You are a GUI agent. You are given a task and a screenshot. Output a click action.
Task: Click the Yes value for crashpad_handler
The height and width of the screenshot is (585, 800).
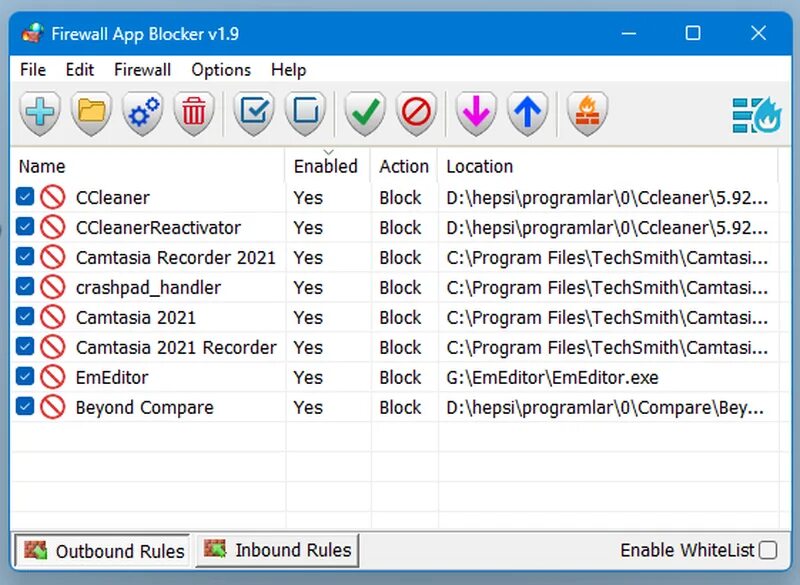pyautogui.click(x=308, y=288)
